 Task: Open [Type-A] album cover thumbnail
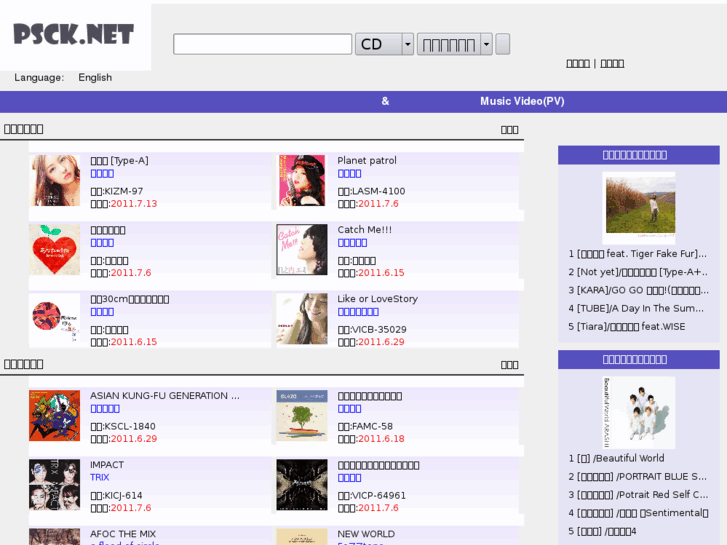pos(55,180)
